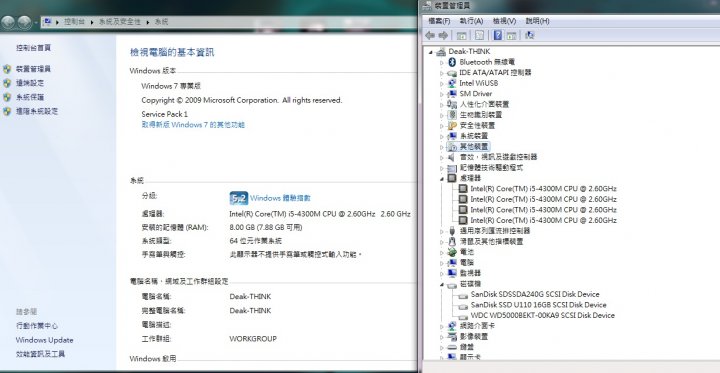The image size is (720, 373).
Task: Select WDC WD5000BEKT-00KA9 SCSI Disk Device
Action: (542, 315)
